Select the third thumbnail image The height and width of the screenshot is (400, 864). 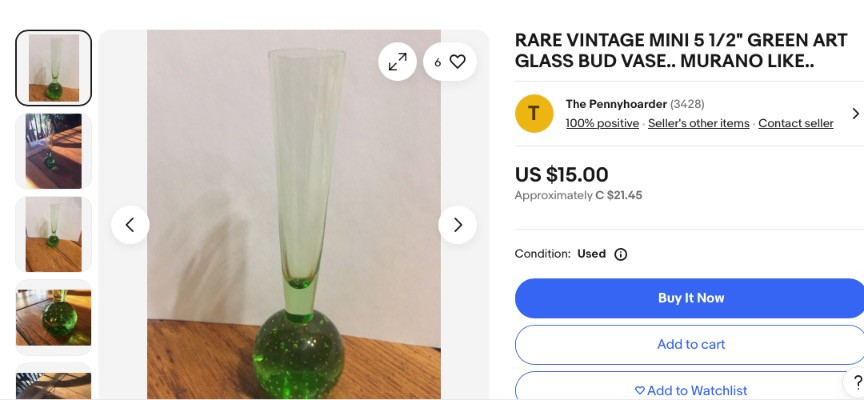(54, 234)
